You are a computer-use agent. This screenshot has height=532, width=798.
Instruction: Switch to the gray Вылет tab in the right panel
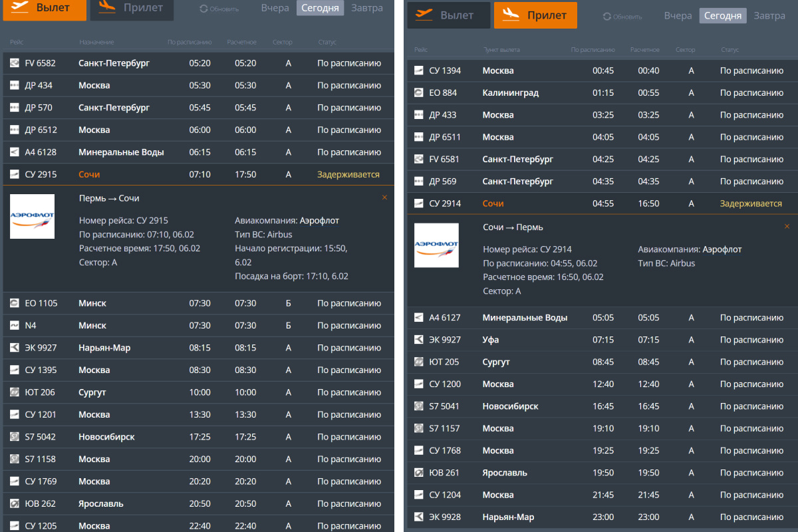[x=448, y=15]
